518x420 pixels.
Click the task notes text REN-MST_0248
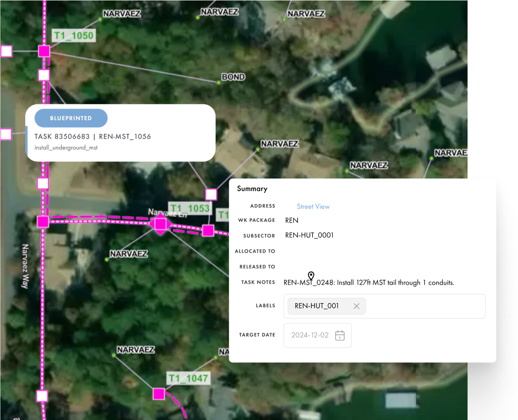pos(368,283)
